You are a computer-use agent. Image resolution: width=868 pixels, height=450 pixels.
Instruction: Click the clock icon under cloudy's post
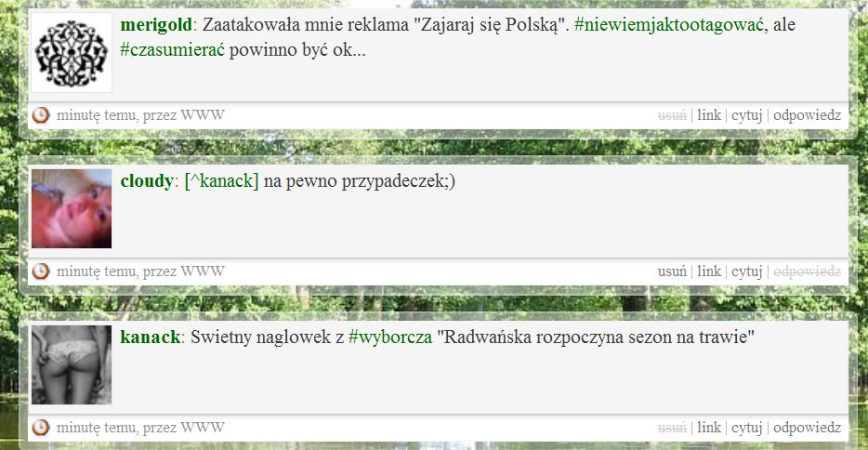[40, 271]
